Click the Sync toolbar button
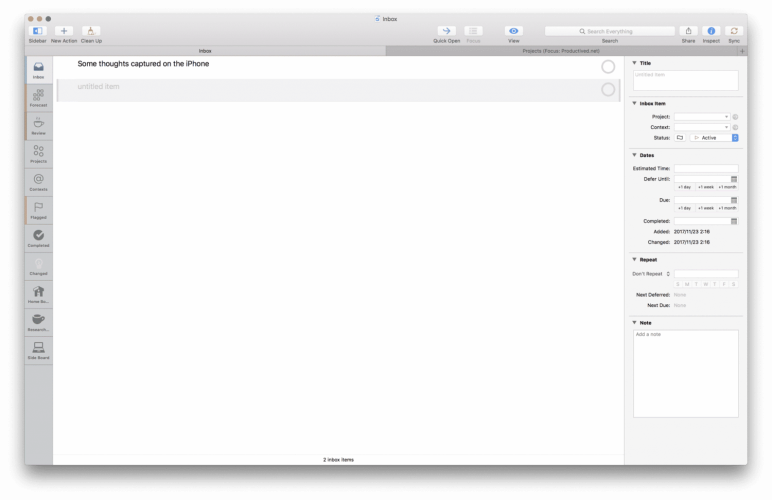 (734, 31)
